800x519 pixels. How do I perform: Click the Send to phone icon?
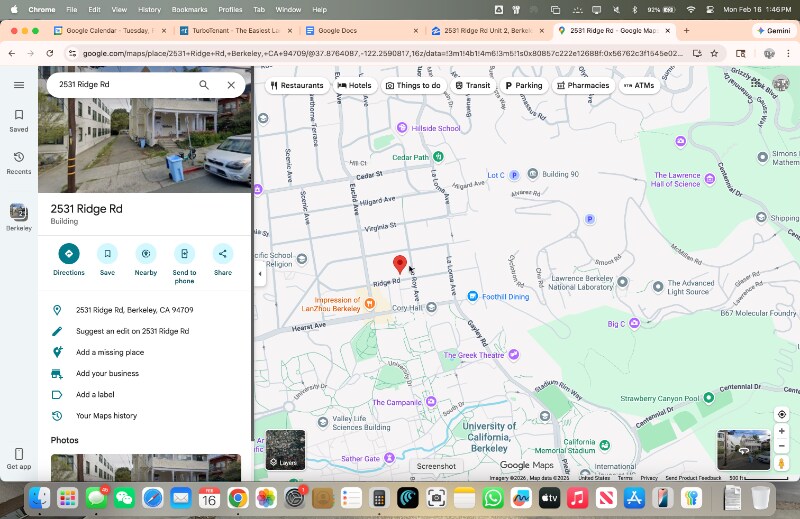click(184, 254)
